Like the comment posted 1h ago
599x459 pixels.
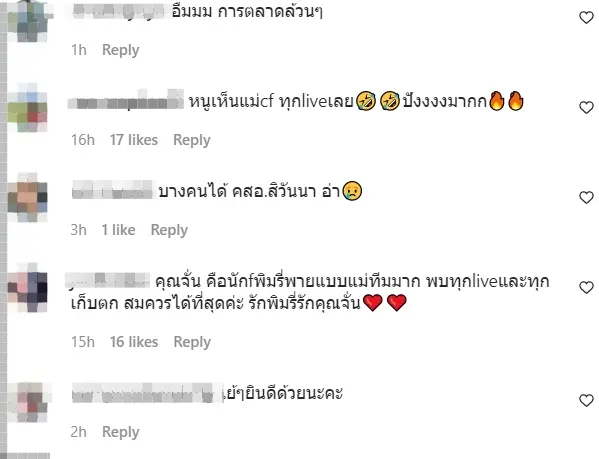586,17
